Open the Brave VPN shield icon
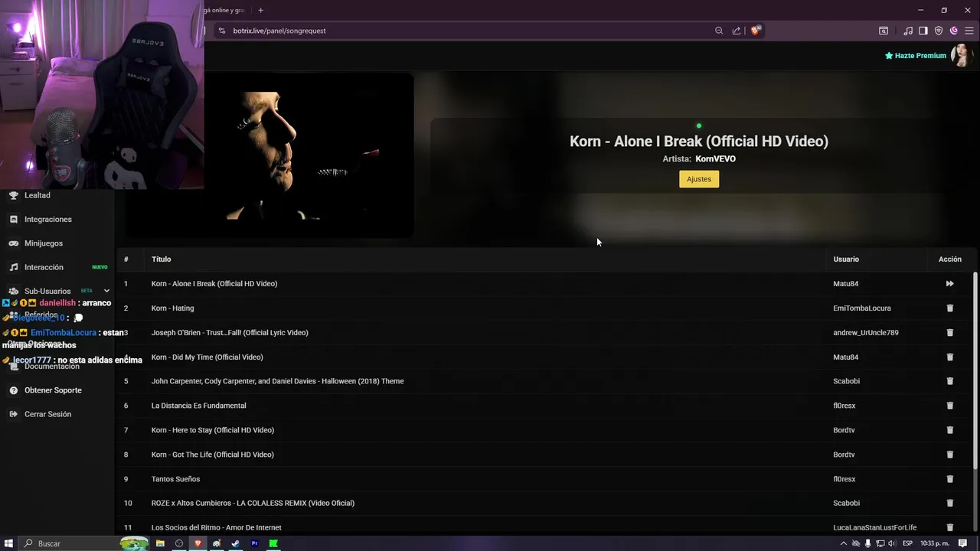 click(x=939, y=31)
